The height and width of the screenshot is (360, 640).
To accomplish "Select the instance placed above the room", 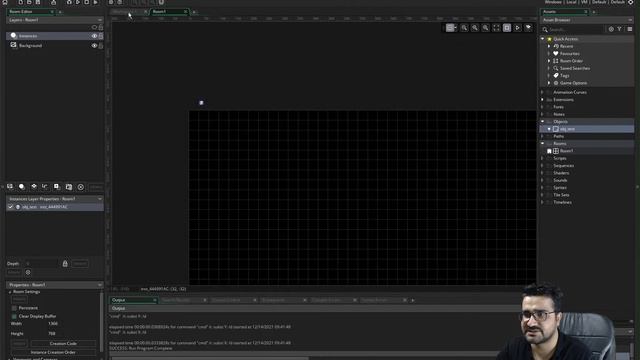I will pos(201,102).
